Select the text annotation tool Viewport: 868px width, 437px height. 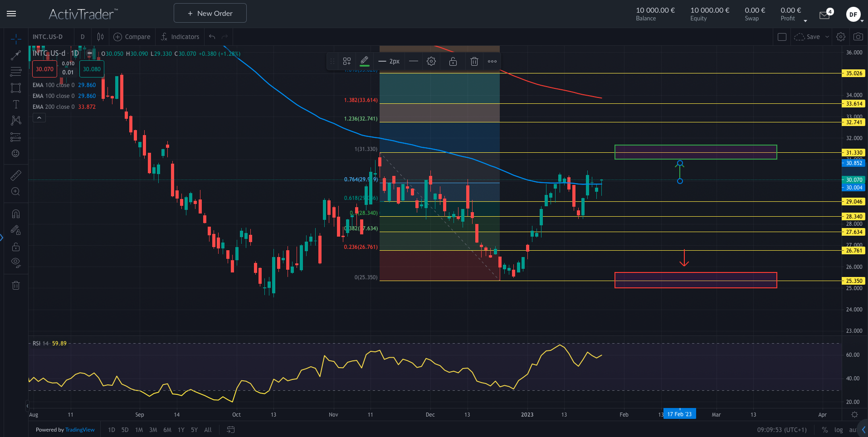click(x=15, y=104)
